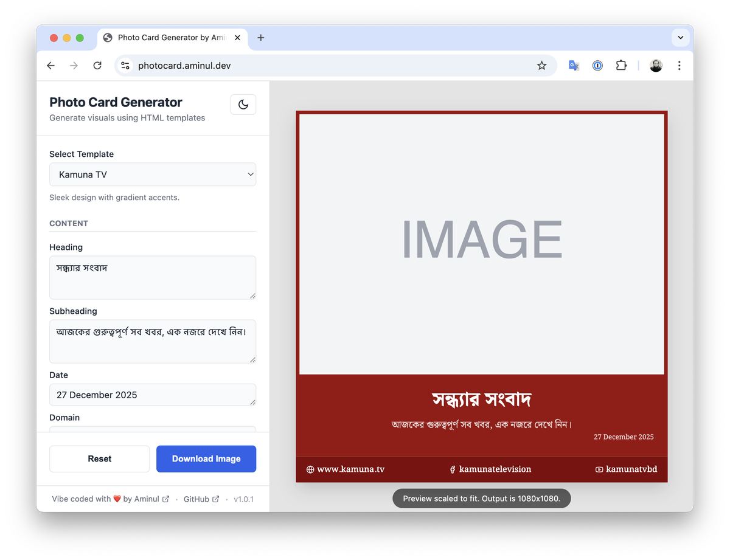730x560 pixels.
Task: Click the YouTube icon beside kamunatvbd
Action: (599, 469)
